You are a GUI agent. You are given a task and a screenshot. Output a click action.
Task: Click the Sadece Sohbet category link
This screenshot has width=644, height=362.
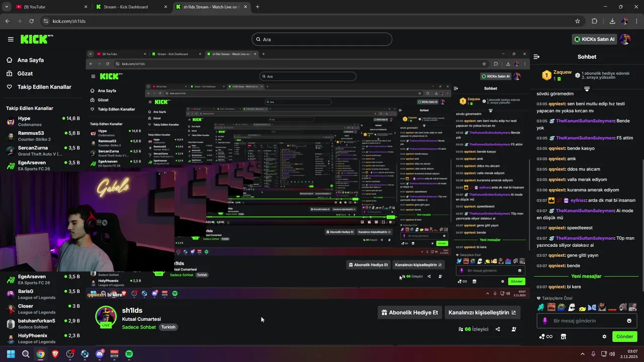pos(139,327)
